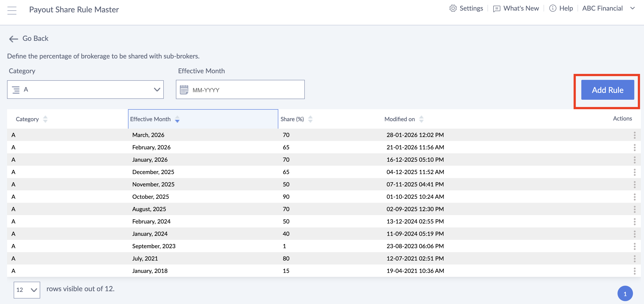Toggle sort on Effective Month column
This screenshot has width=644, height=304.
tap(177, 119)
